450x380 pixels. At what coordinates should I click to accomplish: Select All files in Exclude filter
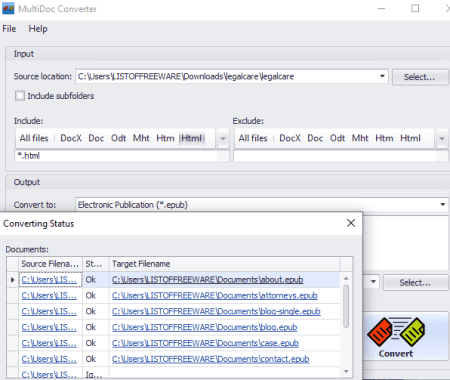tap(253, 138)
